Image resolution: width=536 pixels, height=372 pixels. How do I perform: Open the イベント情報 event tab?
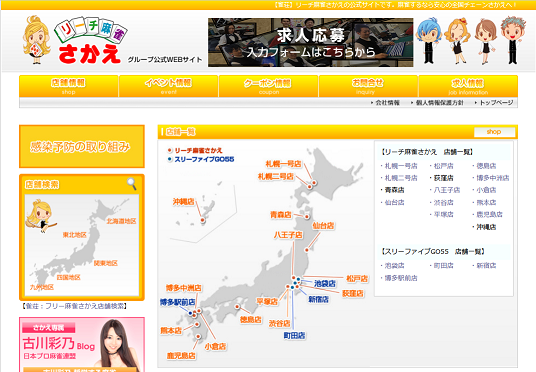169,86
